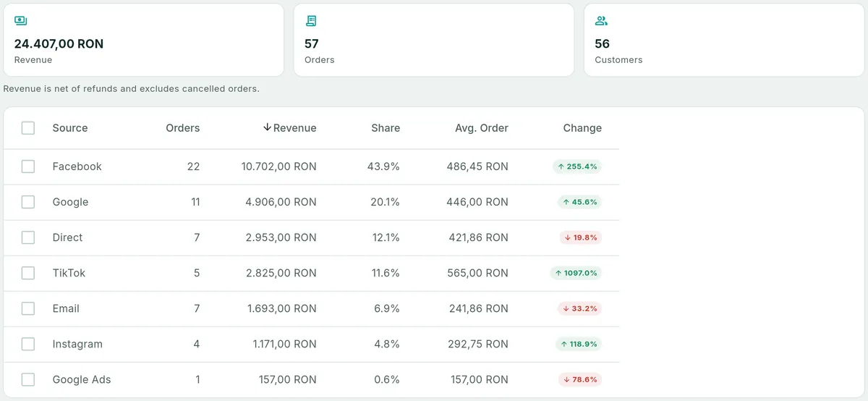
Task: Click the Orders card receipt icon
Action: click(x=311, y=21)
